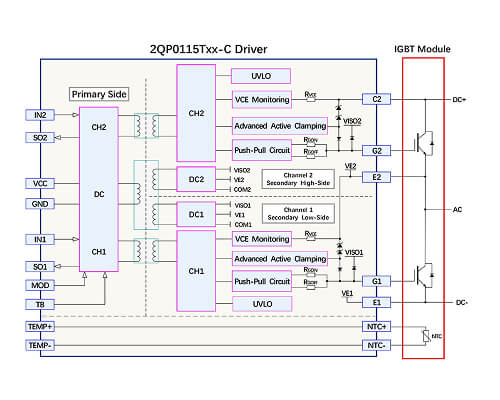Select the SO1 status output pin
Screen dimensions: 500x400
click(40, 267)
